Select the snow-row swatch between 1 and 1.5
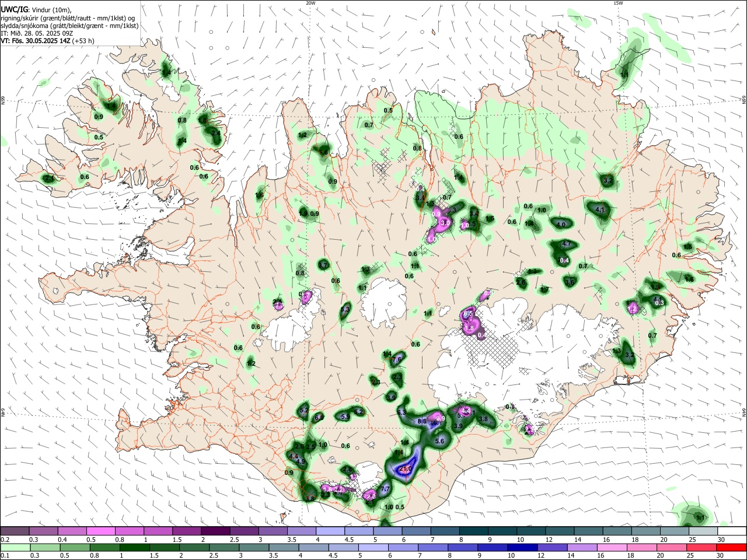 point(158,531)
